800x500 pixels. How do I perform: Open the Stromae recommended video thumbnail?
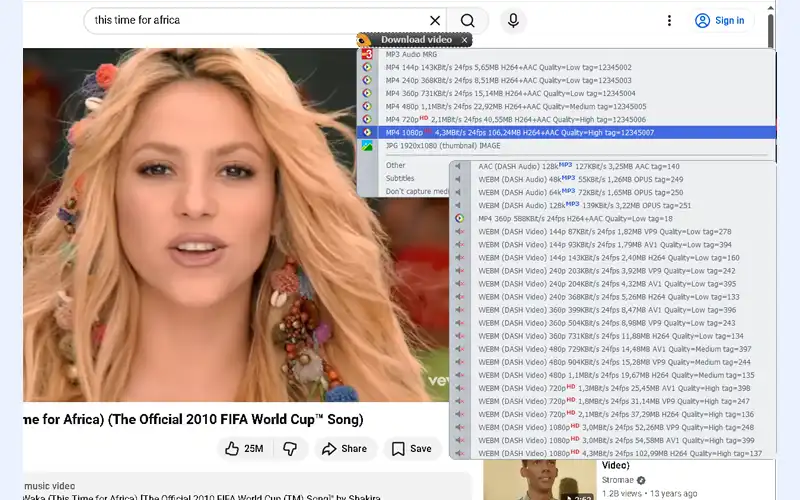coord(539,480)
